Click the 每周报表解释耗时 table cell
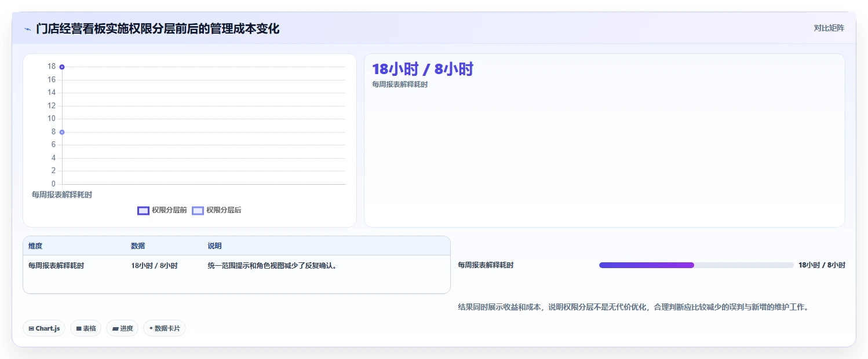The width and height of the screenshot is (868, 359). (x=56, y=266)
